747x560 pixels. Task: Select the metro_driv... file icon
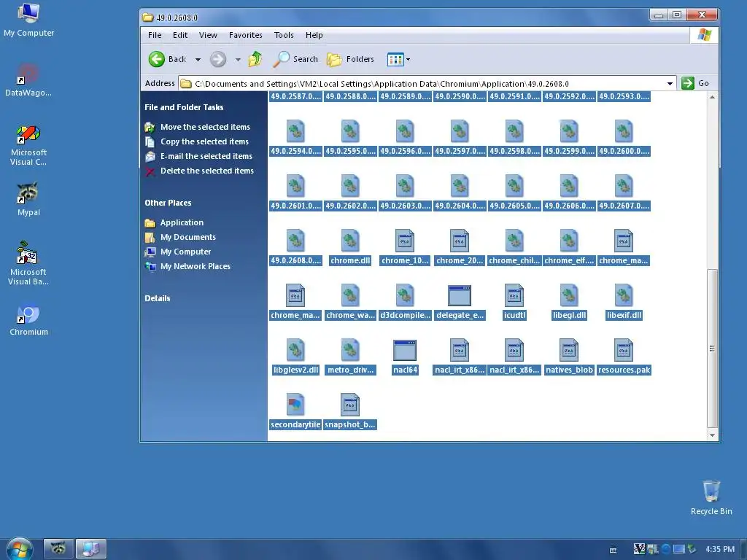pos(350,350)
